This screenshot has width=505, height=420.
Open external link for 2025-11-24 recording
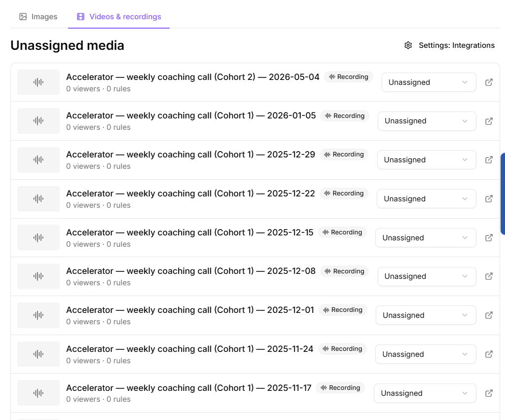point(489,354)
